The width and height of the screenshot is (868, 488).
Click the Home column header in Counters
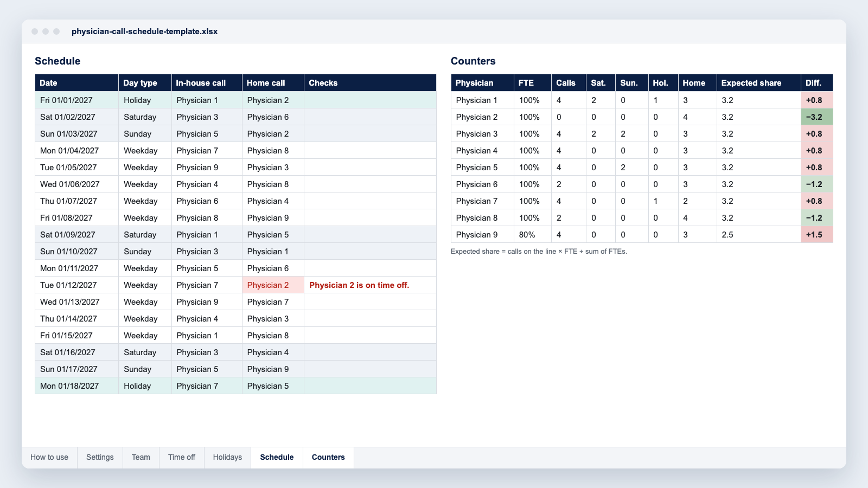(697, 83)
